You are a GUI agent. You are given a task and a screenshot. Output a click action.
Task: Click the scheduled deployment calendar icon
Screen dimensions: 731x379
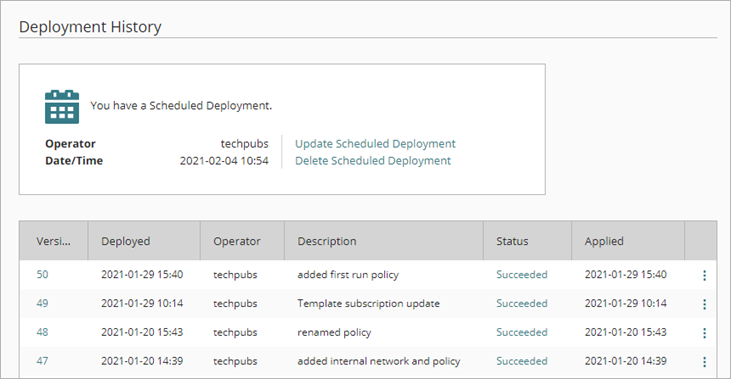coord(62,107)
